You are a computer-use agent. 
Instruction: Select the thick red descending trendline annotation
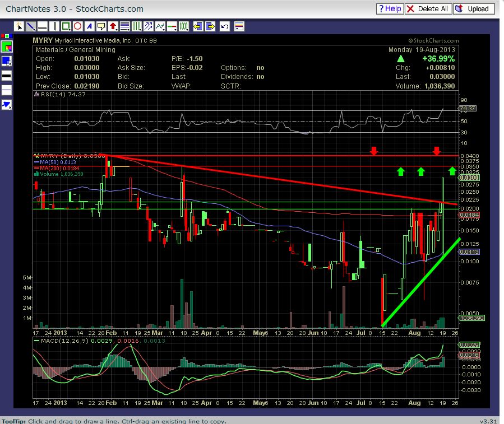pos(278,179)
